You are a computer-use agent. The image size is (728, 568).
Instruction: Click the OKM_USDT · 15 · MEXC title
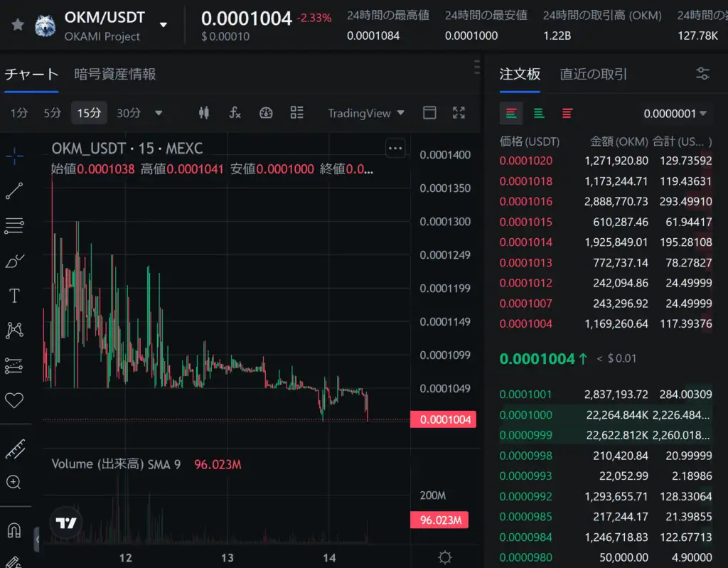point(127,148)
